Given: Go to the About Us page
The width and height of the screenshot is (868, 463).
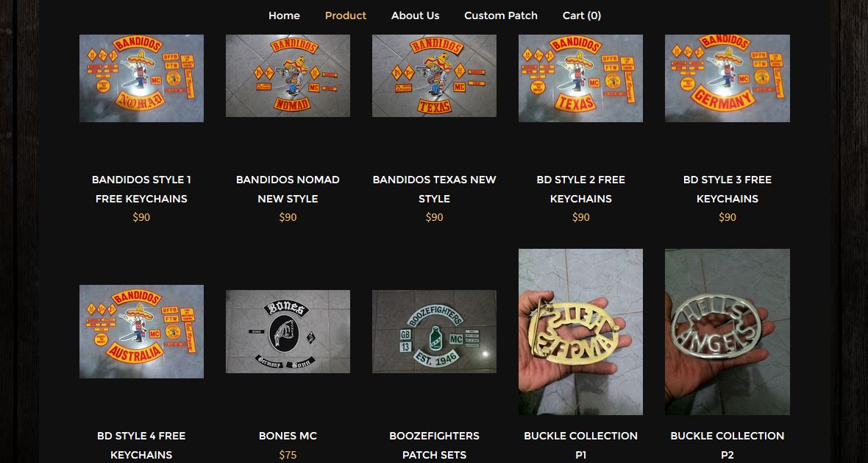Looking at the screenshot, I should [415, 15].
